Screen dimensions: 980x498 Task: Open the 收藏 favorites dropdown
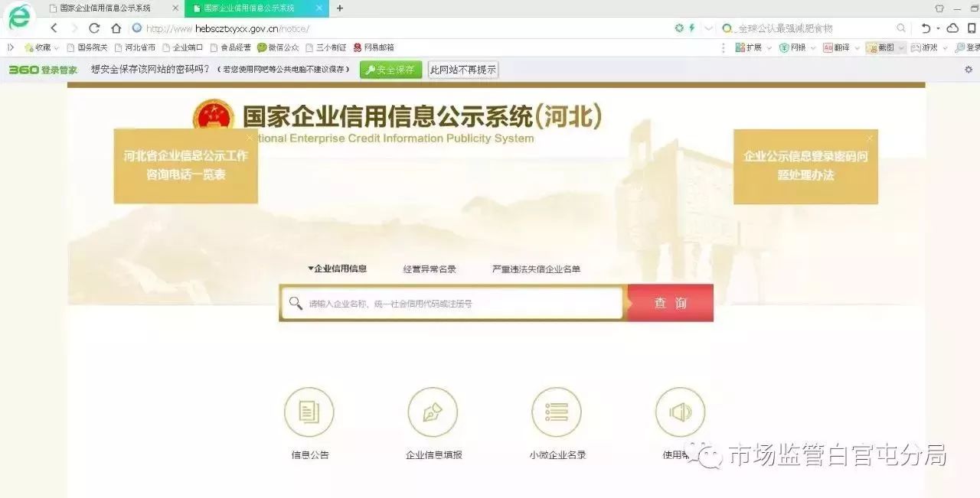click(41, 47)
